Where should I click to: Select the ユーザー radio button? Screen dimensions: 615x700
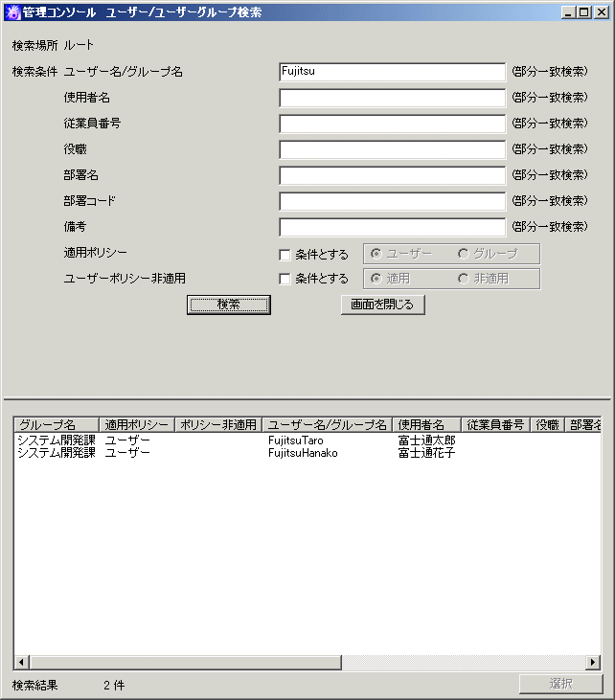click(x=376, y=254)
